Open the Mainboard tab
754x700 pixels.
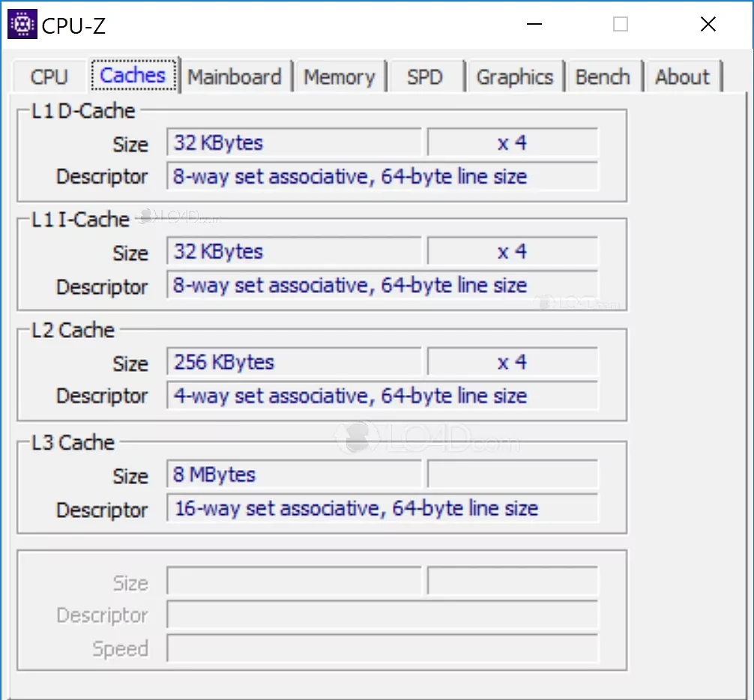click(235, 76)
